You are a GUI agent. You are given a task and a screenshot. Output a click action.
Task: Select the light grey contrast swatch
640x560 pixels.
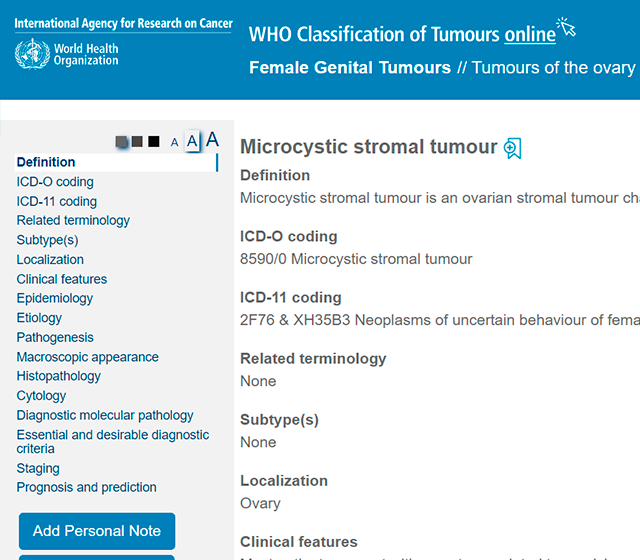(121, 142)
